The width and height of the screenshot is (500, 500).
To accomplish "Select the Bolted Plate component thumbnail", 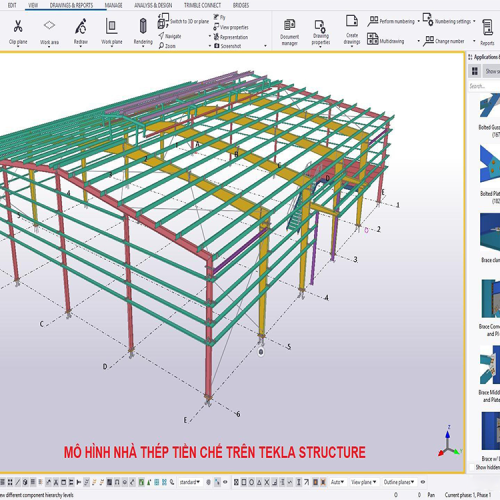I will 490,164.
